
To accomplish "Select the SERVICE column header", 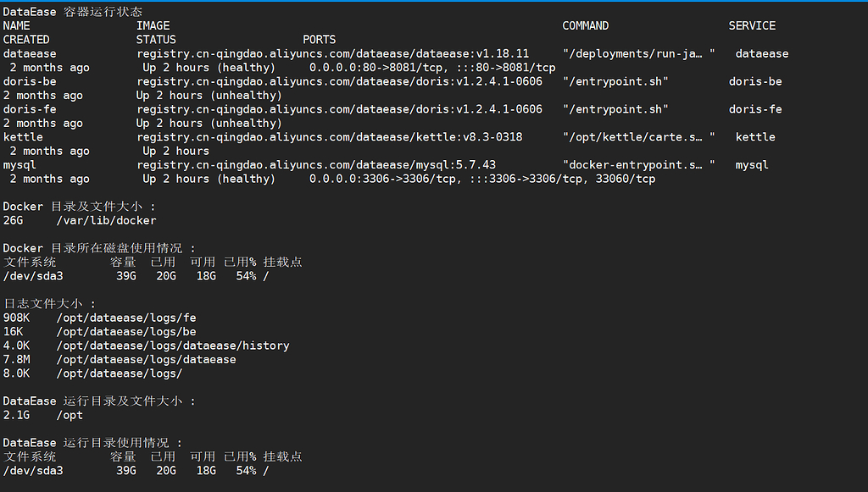I will click(x=752, y=25).
